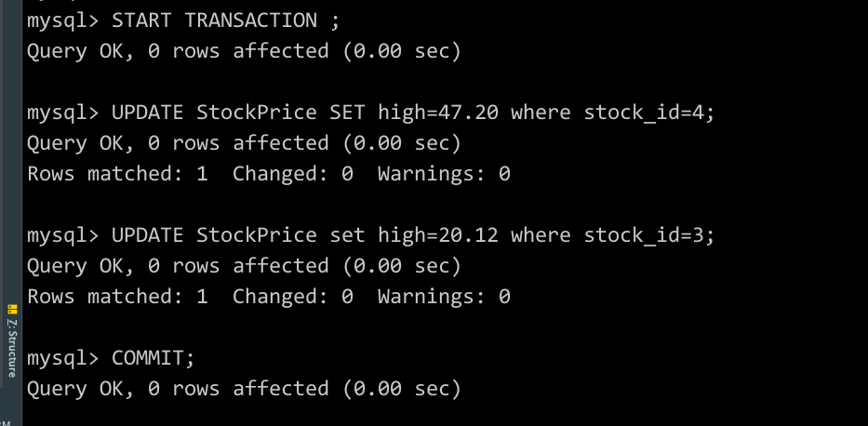The height and width of the screenshot is (426, 868).
Task: Click the second 'Rows matched: 1' output
Action: coord(117,297)
